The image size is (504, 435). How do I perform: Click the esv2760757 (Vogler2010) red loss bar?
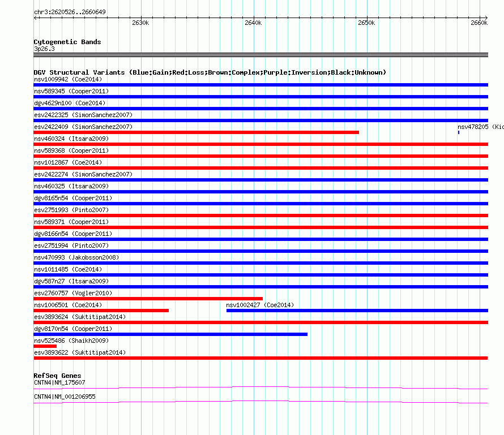click(148, 299)
